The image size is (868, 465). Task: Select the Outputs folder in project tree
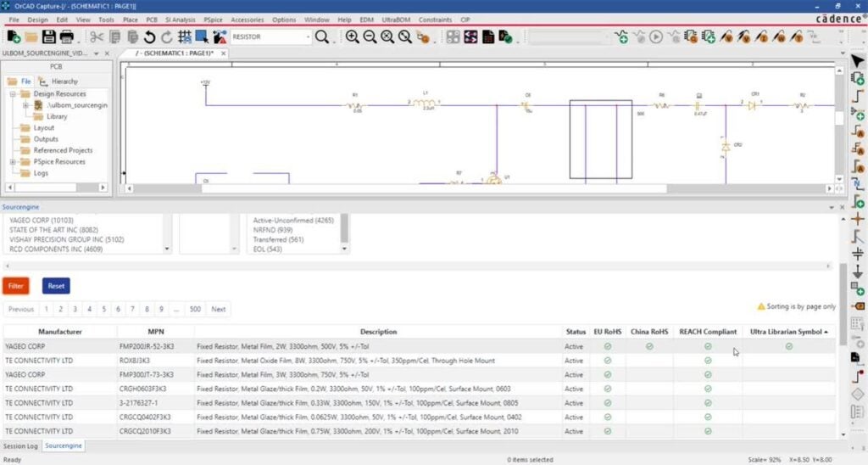(x=46, y=139)
